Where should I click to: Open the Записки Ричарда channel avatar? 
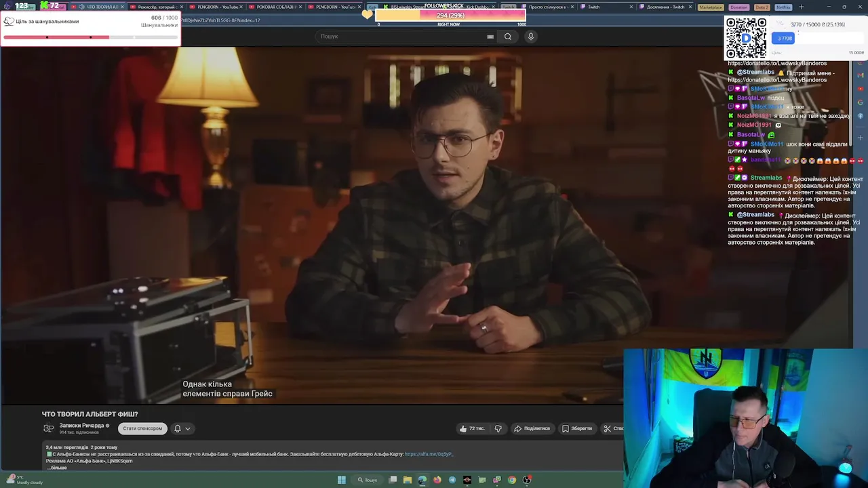click(x=49, y=428)
